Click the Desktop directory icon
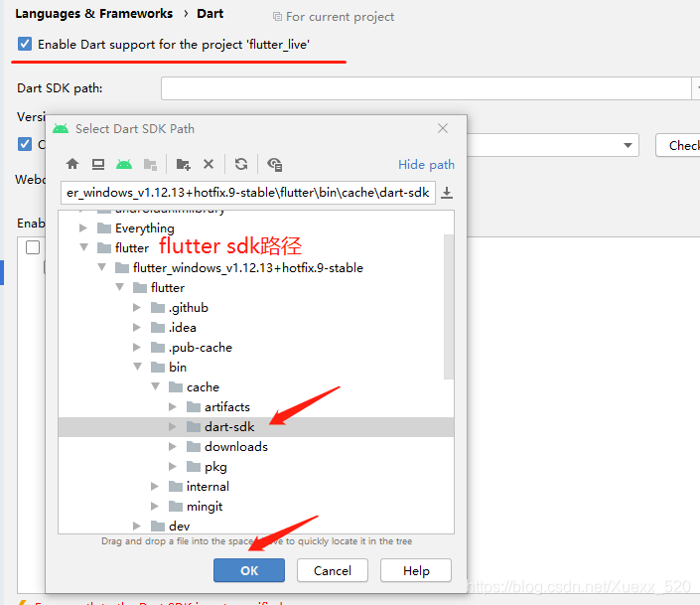This screenshot has height=605, width=700. coord(98,164)
